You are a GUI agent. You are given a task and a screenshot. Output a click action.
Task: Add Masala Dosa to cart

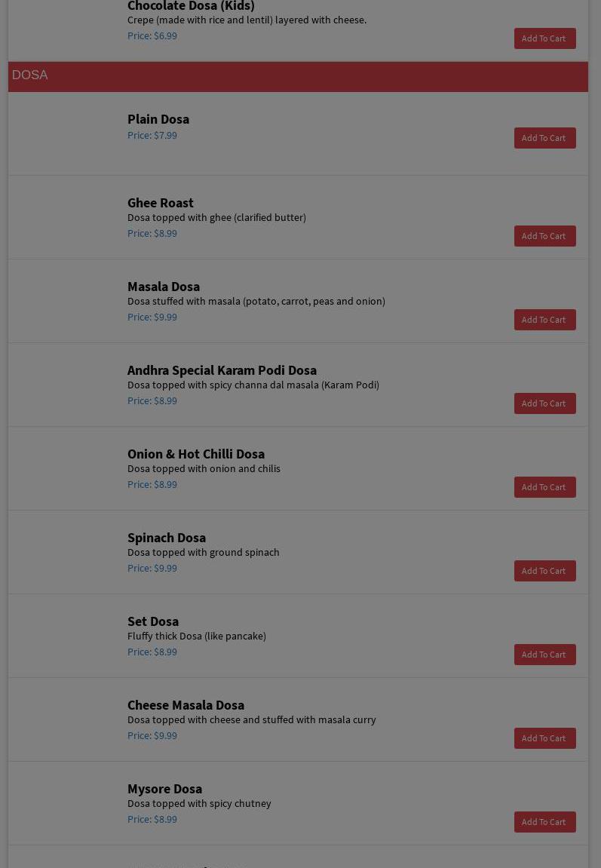pyautogui.click(x=544, y=320)
